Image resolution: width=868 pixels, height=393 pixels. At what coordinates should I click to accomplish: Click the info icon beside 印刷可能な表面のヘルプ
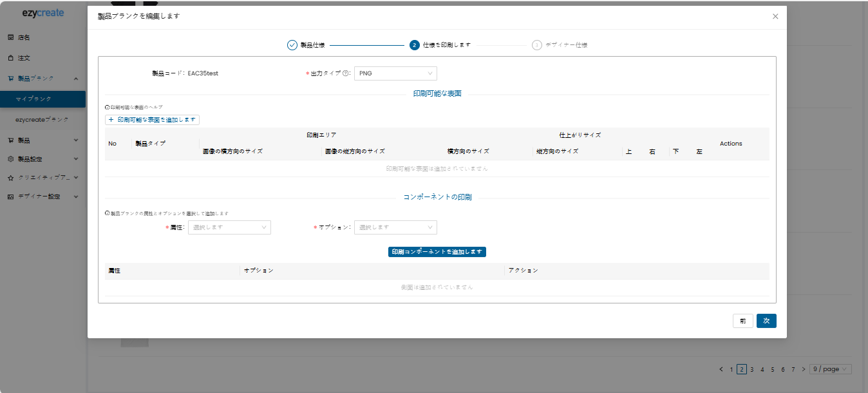click(x=108, y=107)
